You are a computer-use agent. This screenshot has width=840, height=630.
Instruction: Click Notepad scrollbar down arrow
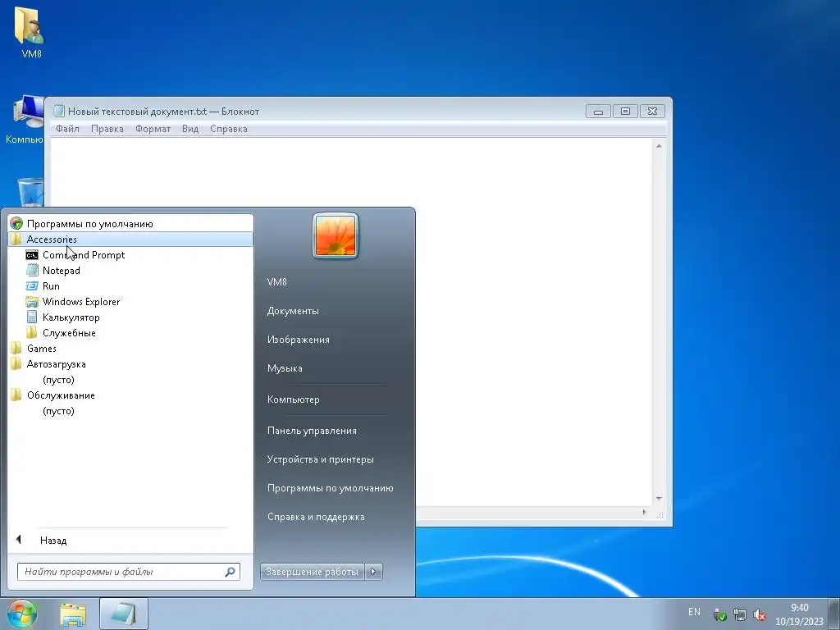659,499
